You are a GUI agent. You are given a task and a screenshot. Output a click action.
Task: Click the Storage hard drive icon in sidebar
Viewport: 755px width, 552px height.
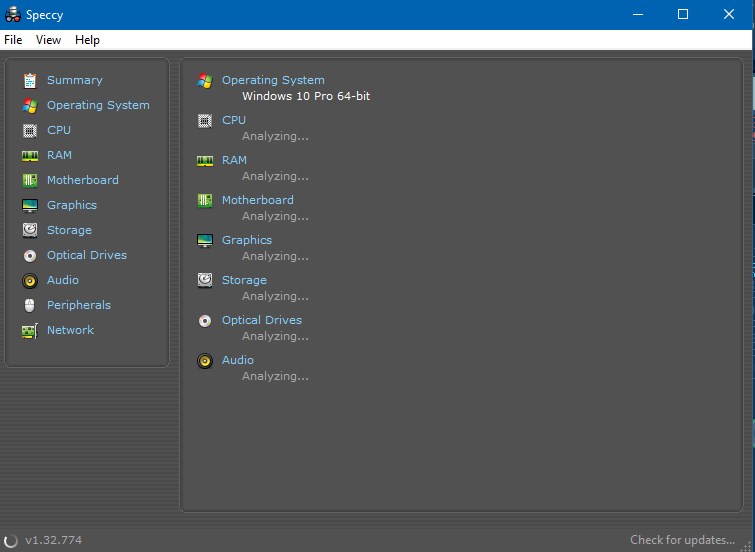click(30, 230)
